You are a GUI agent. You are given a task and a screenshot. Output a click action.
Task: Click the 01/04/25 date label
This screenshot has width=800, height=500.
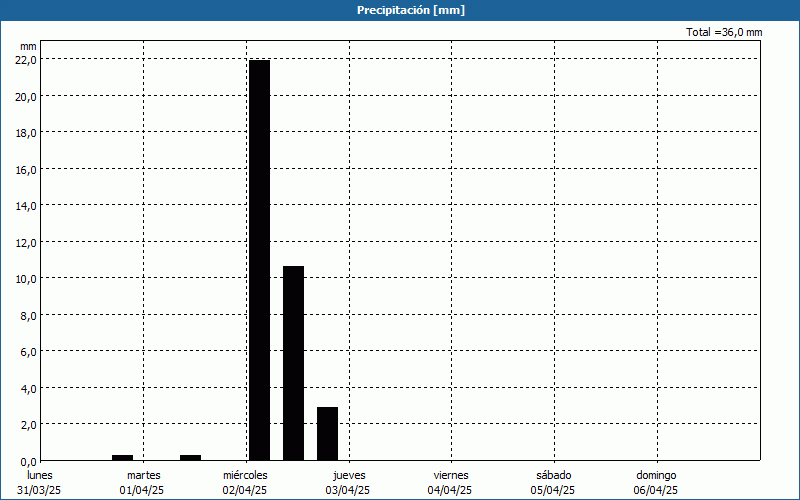142,491
